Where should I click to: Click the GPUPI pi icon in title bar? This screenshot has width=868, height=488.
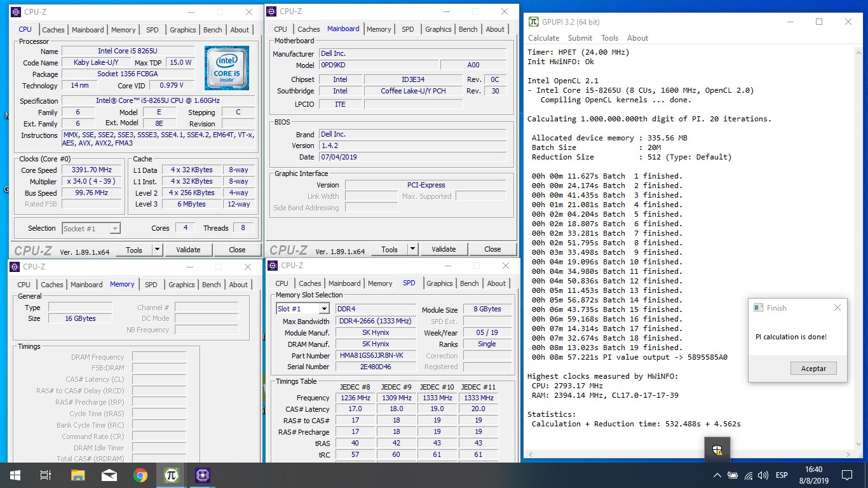point(534,22)
